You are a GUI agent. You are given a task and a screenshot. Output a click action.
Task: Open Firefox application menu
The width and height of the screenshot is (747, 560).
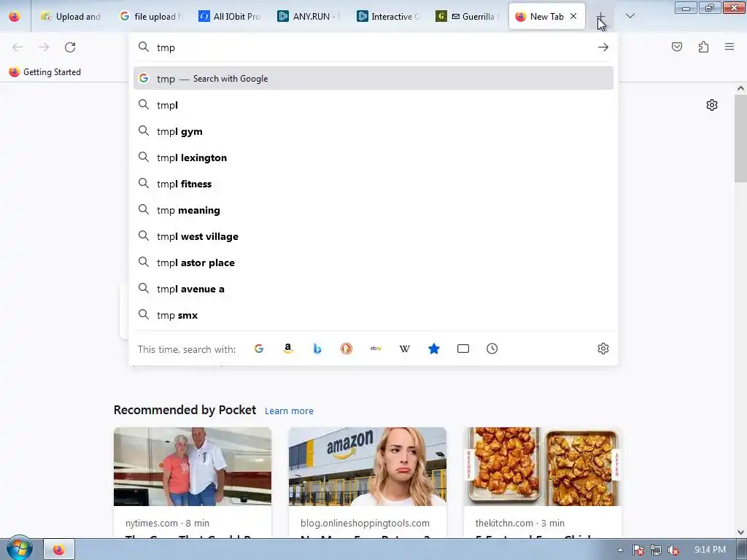729,47
